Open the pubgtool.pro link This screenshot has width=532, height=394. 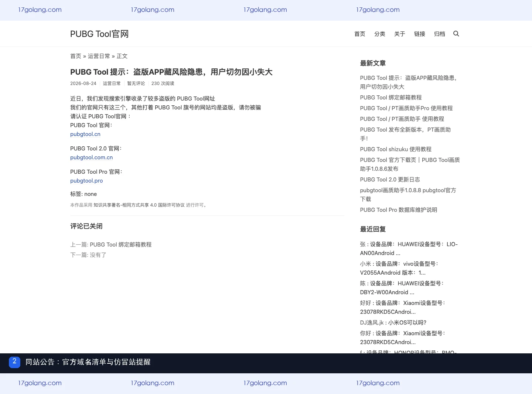pyautogui.click(x=86, y=181)
